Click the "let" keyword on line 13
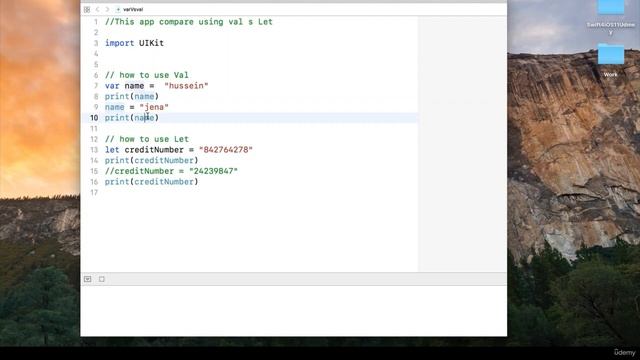The image size is (640, 360). click(112, 150)
